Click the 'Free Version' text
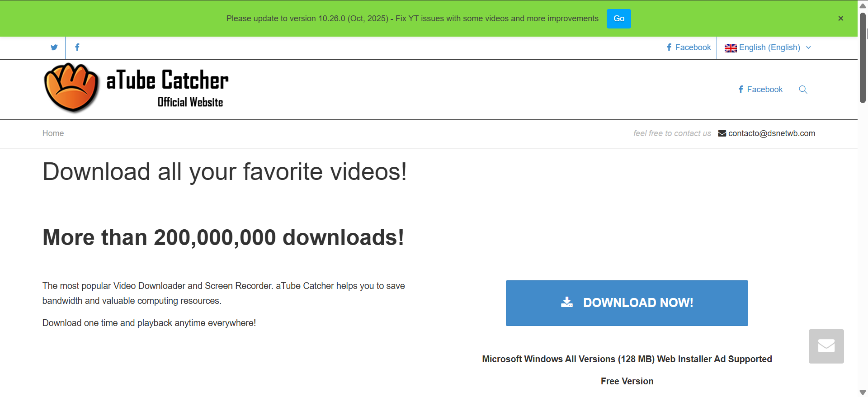The height and width of the screenshot is (397, 868). [x=627, y=381]
